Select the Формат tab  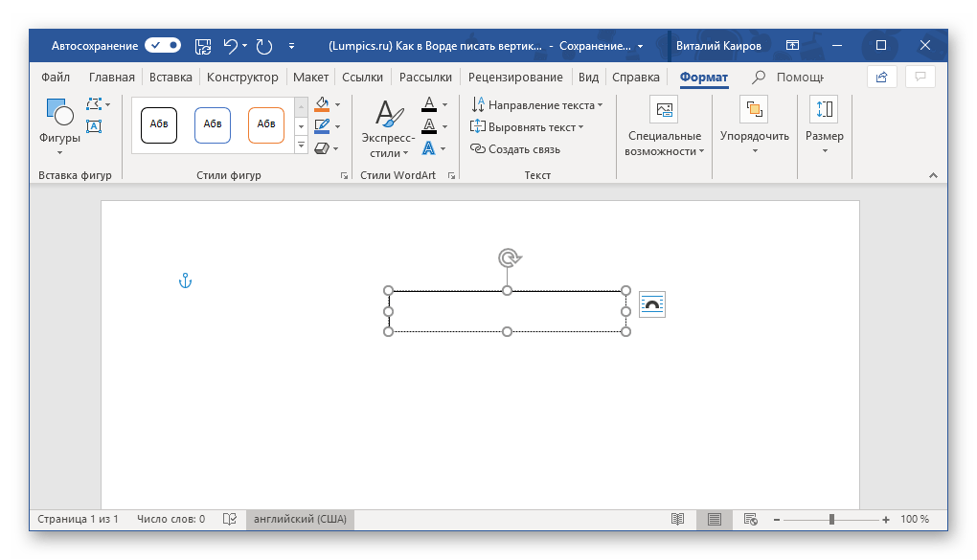tap(703, 78)
